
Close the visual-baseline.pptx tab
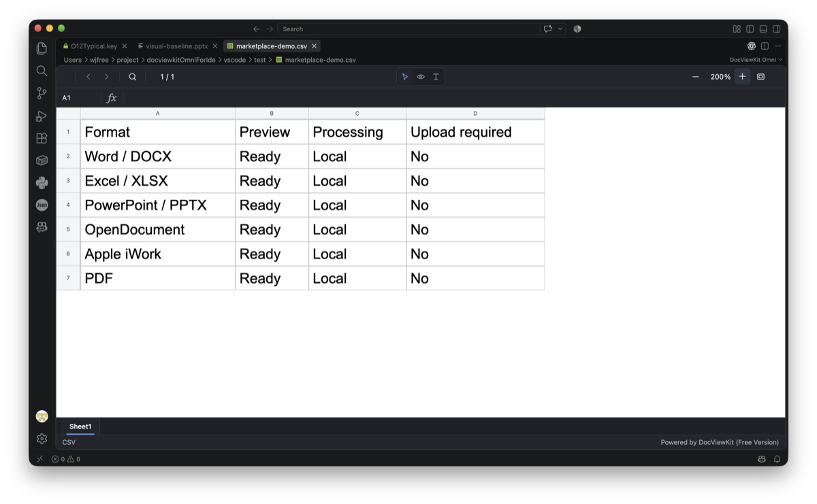tap(215, 46)
